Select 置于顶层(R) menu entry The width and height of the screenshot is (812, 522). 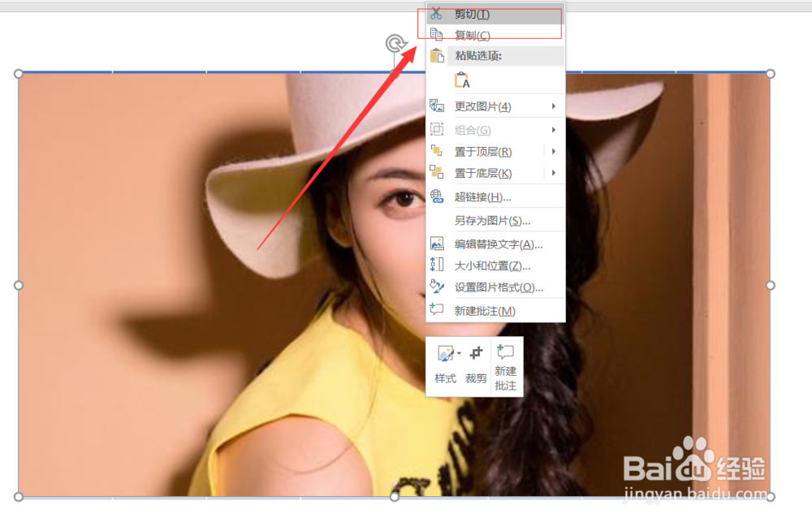pyautogui.click(x=495, y=152)
